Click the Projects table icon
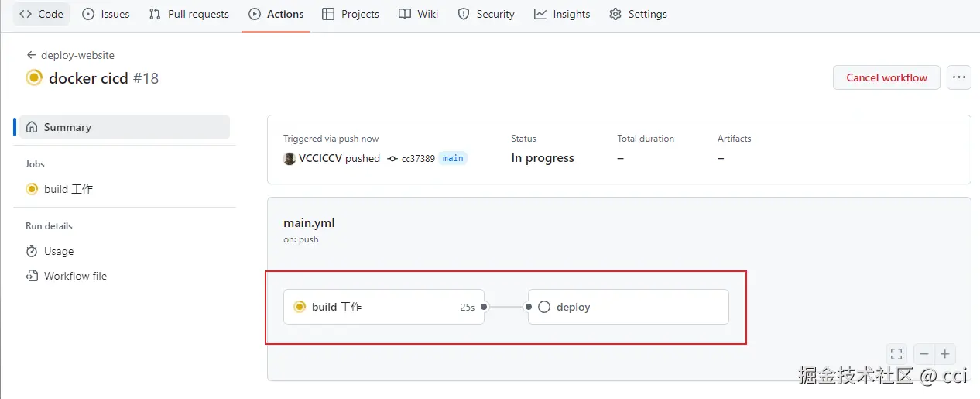The height and width of the screenshot is (399, 980). [328, 14]
